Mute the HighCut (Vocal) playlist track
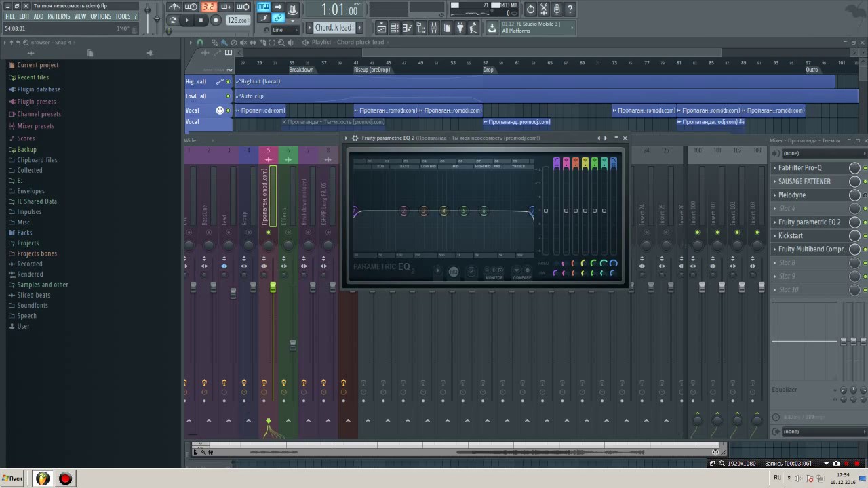Viewport: 868px width, 488px height. 229,81
